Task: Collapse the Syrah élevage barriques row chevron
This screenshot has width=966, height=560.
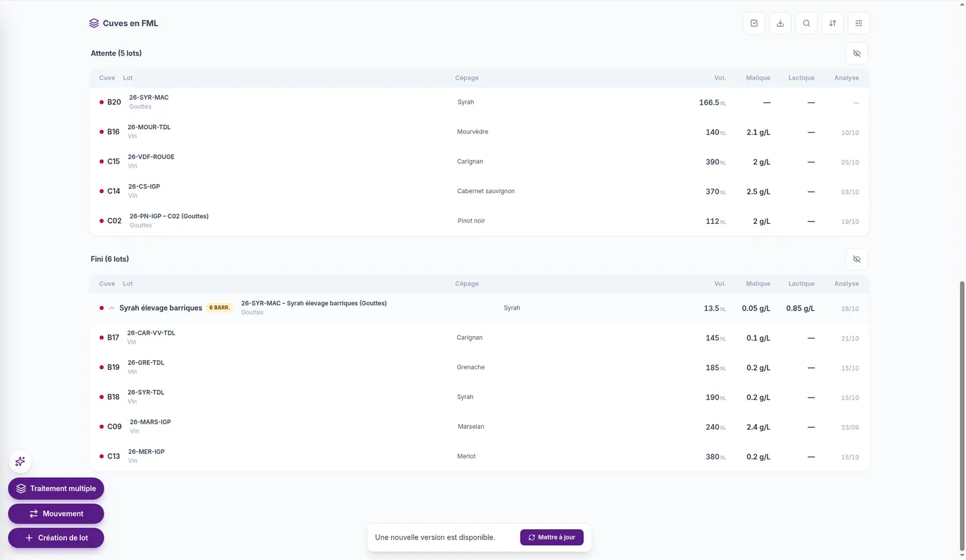Action: tap(112, 308)
